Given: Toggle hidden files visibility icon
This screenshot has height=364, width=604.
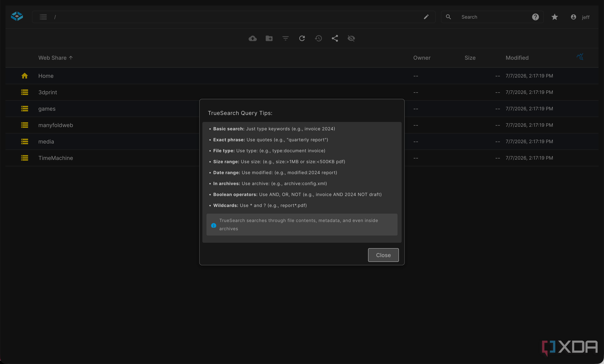Looking at the screenshot, I should (x=351, y=38).
